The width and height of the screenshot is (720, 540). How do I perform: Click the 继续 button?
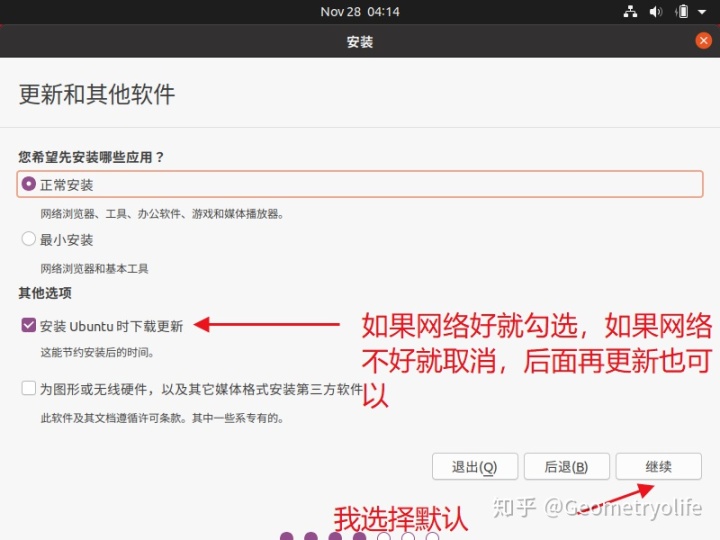point(658,467)
